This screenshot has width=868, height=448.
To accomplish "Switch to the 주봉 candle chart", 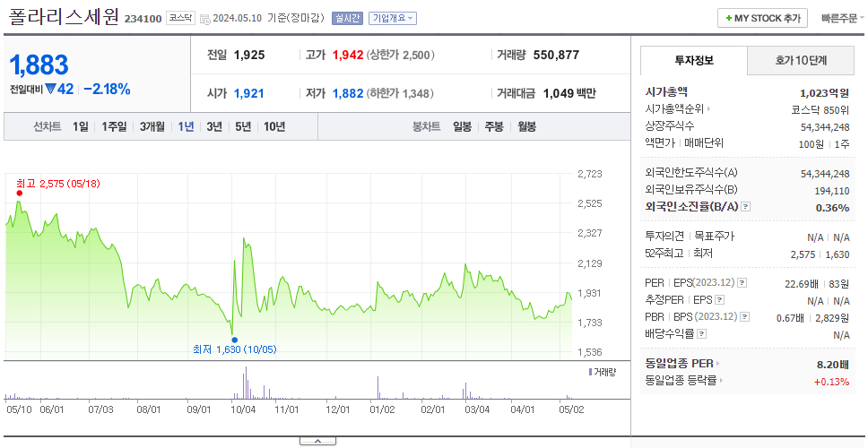I will tap(494, 126).
